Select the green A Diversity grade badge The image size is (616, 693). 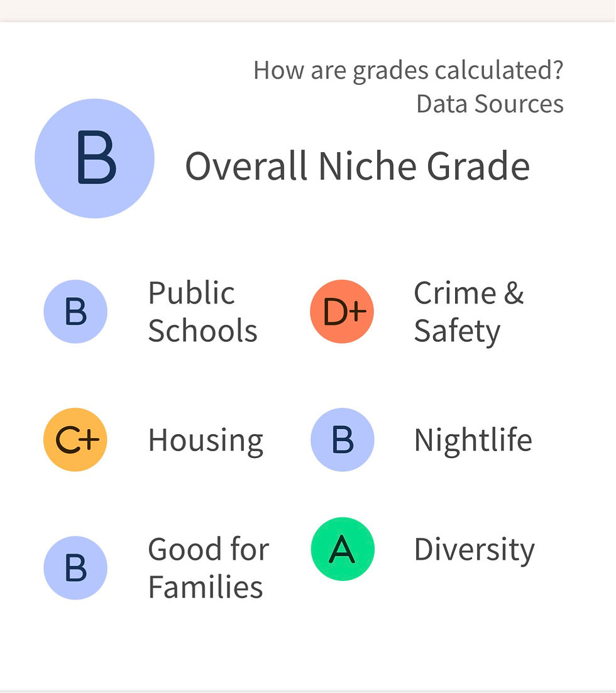(x=343, y=549)
